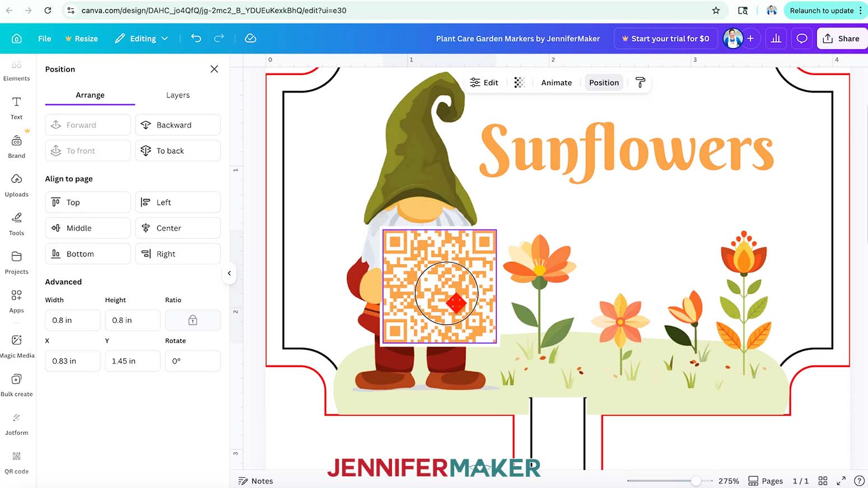Open the Resize menu
Screen dimensions: 868x488
pyautogui.click(x=81, y=39)
